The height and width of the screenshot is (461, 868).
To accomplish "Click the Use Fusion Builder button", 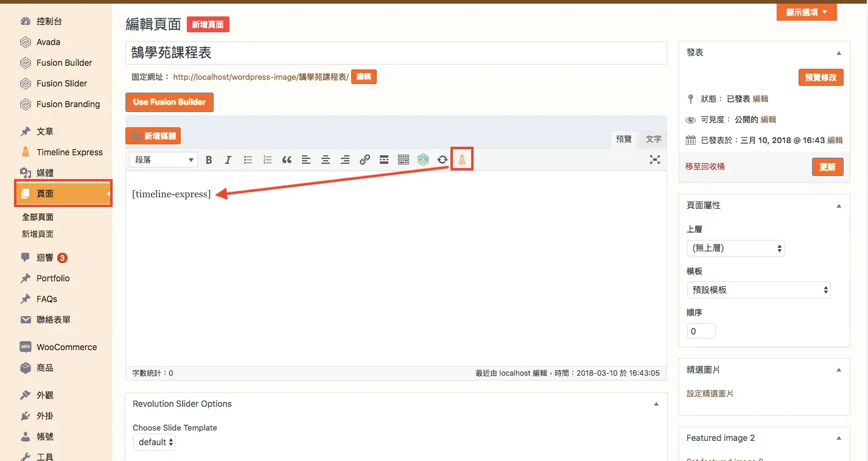I will point(169,102).
